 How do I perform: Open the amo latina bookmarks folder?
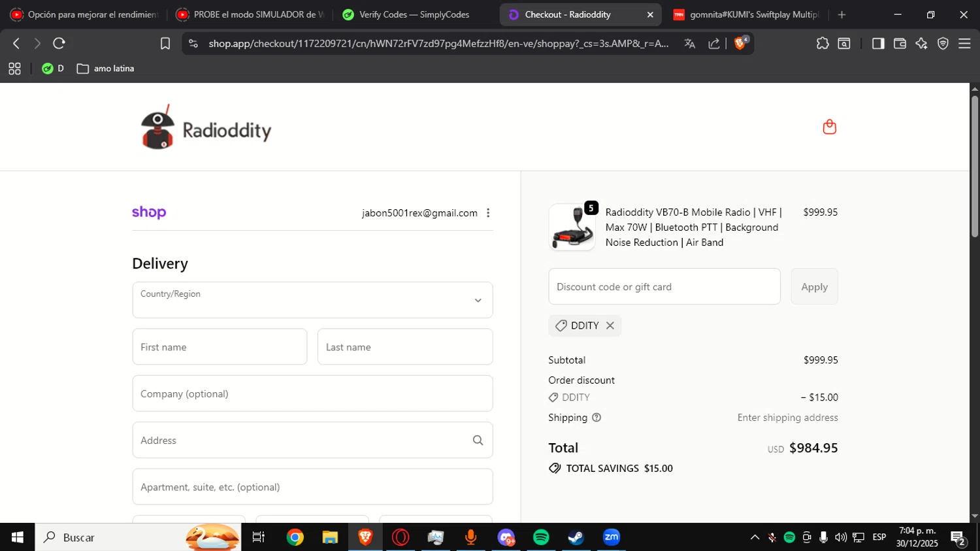tap(105, 69)
